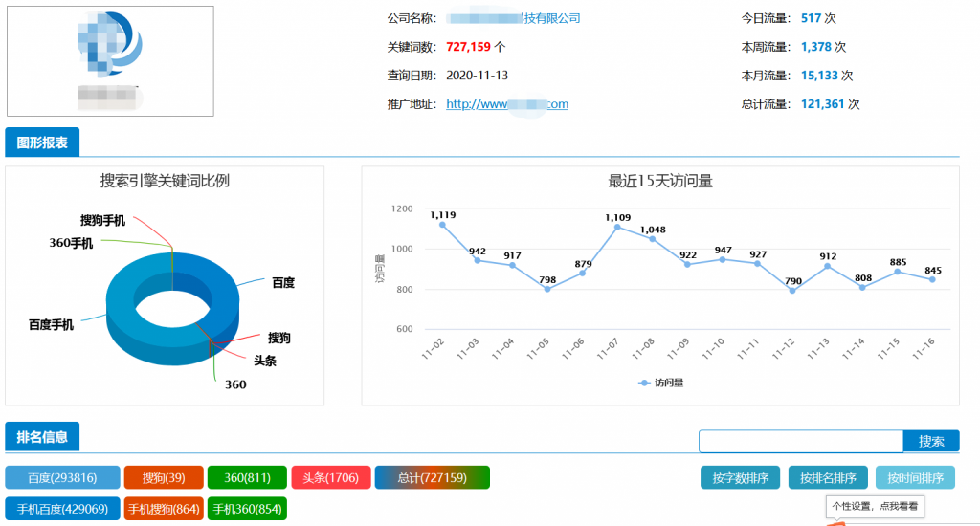Click the 搜狗手机 donut chart label

[x=102, y=221]
